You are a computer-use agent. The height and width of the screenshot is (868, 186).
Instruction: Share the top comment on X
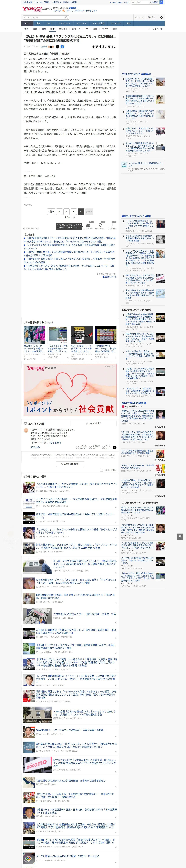click(x=114, y=447)
